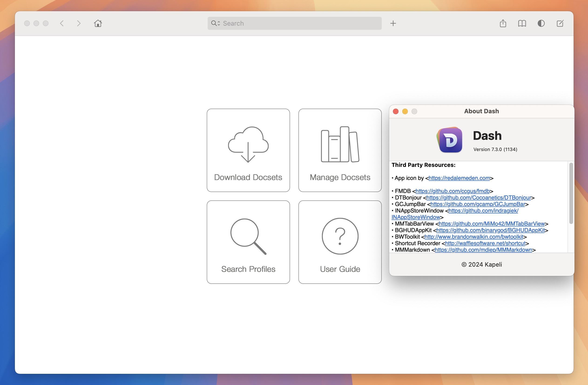The image size is (588, 385).
Task: Open the User Guide tile
Action: point(340,242)
